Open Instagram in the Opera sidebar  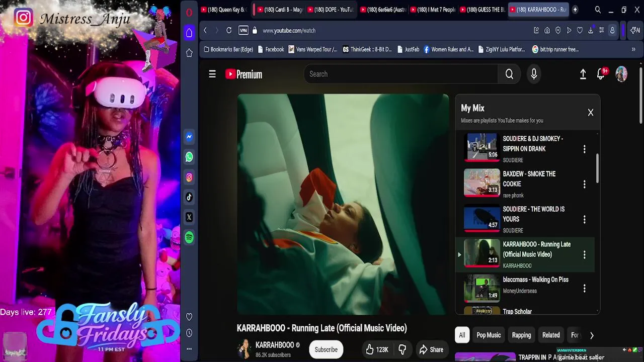189,177
